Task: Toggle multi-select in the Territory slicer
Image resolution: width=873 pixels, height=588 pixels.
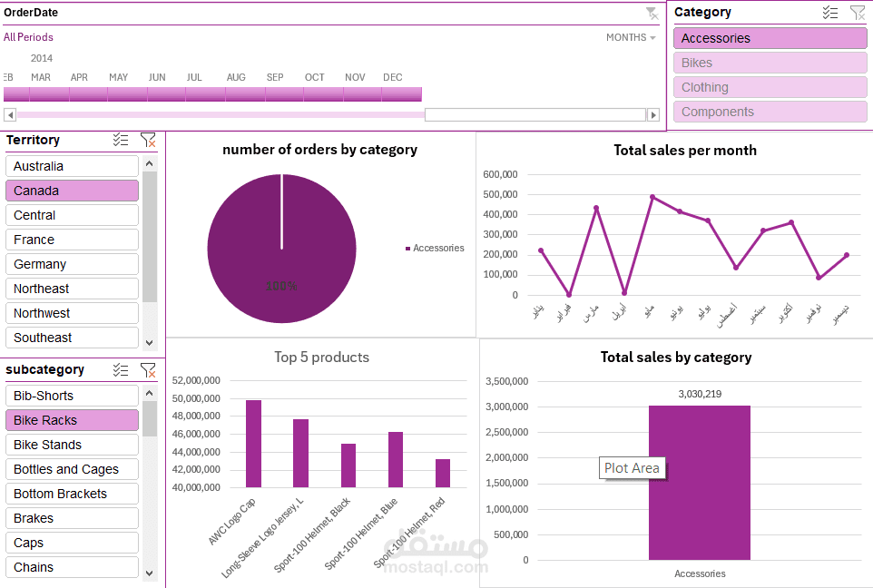Action: click(121, 140)
